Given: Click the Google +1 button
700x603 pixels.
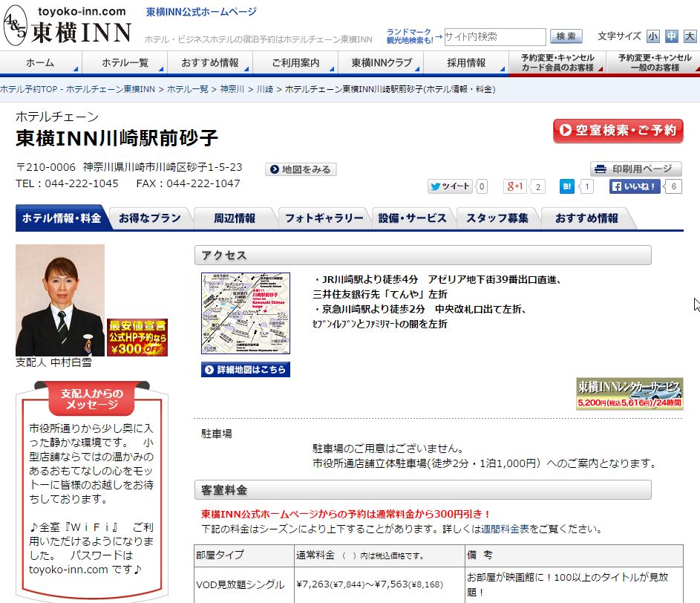Looking at the screenshot, I should [x=514, y=186].
